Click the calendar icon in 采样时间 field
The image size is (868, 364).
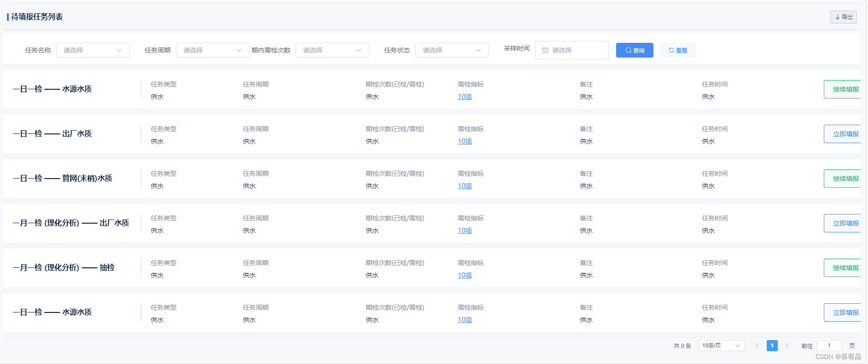coord(545,50)
